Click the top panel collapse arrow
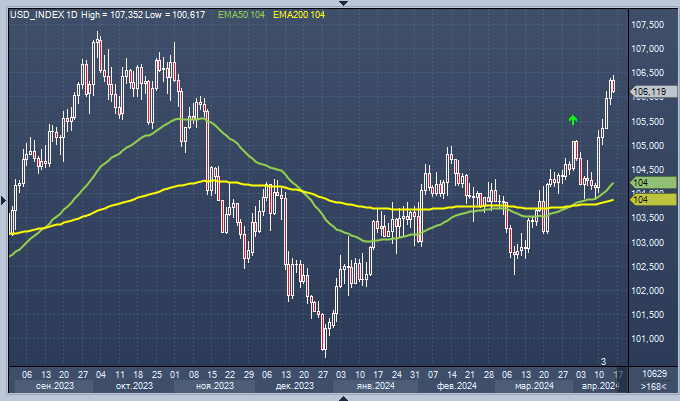Image resolution: width=680 pixels, height=401 pixels. [x=340, y=4]
